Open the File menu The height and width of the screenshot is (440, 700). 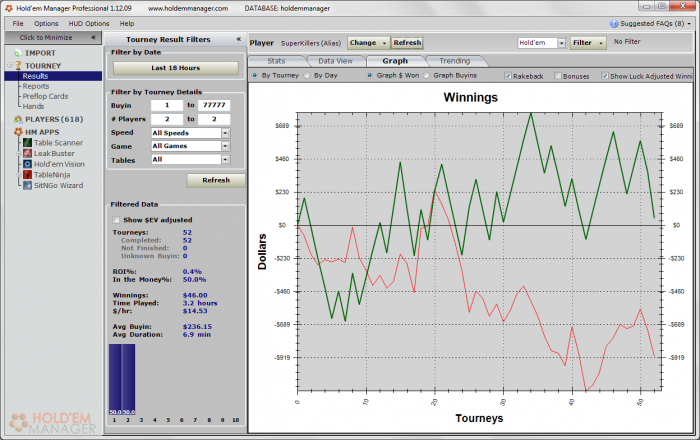point(18,24)
